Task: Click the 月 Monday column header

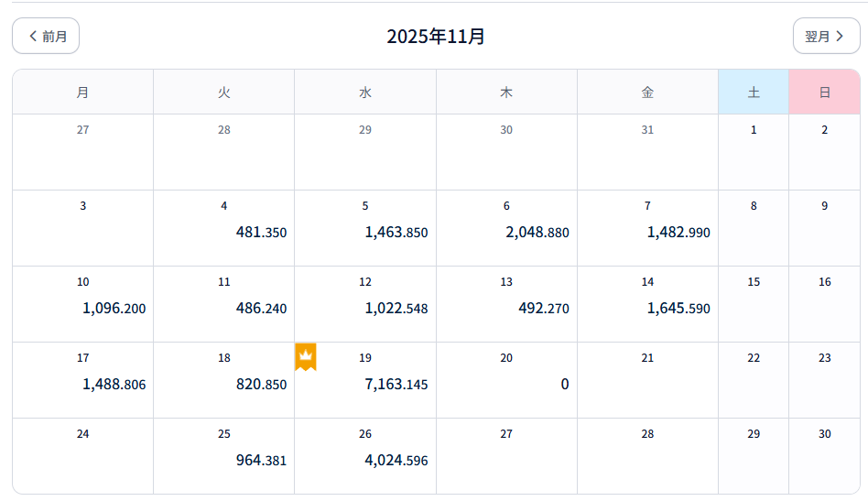Action: coord(83,93)
